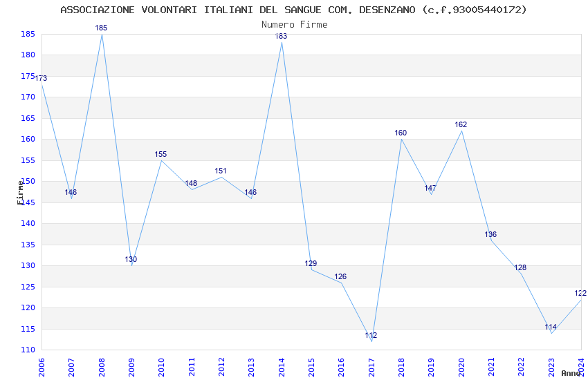Click the y-axis value 185
This screenshot has height=380, width=588.
28,34
